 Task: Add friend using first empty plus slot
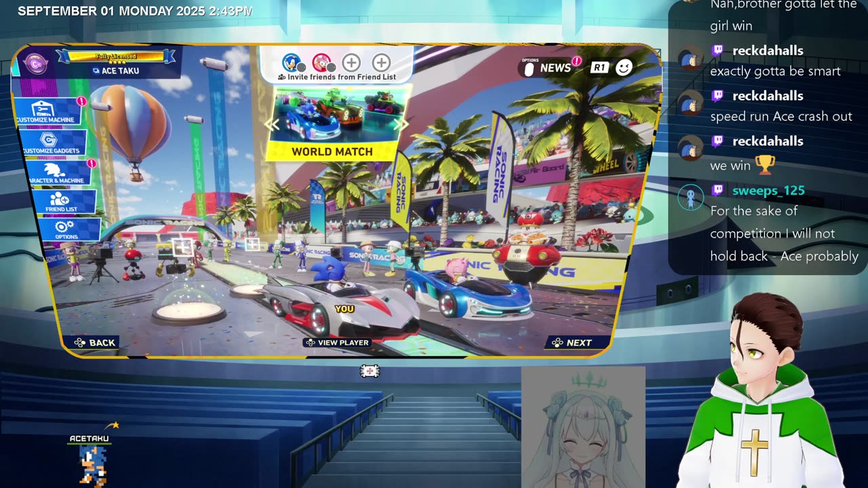click(x=351, y=63)
